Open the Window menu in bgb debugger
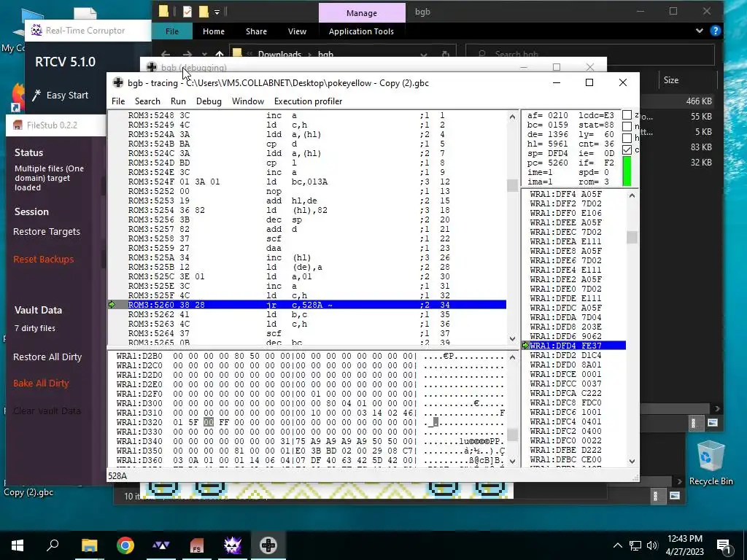This screenshot has height=560, width=747. (248, 101)
